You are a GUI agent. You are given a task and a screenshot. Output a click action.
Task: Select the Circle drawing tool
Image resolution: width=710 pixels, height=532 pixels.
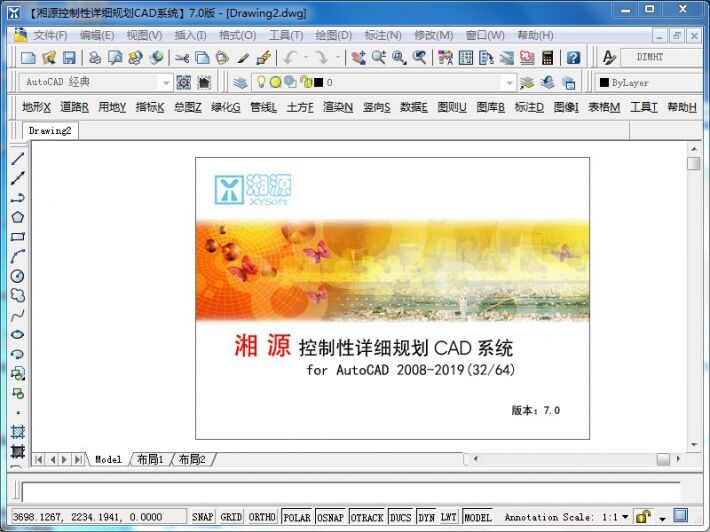click(x=17, y=276)
